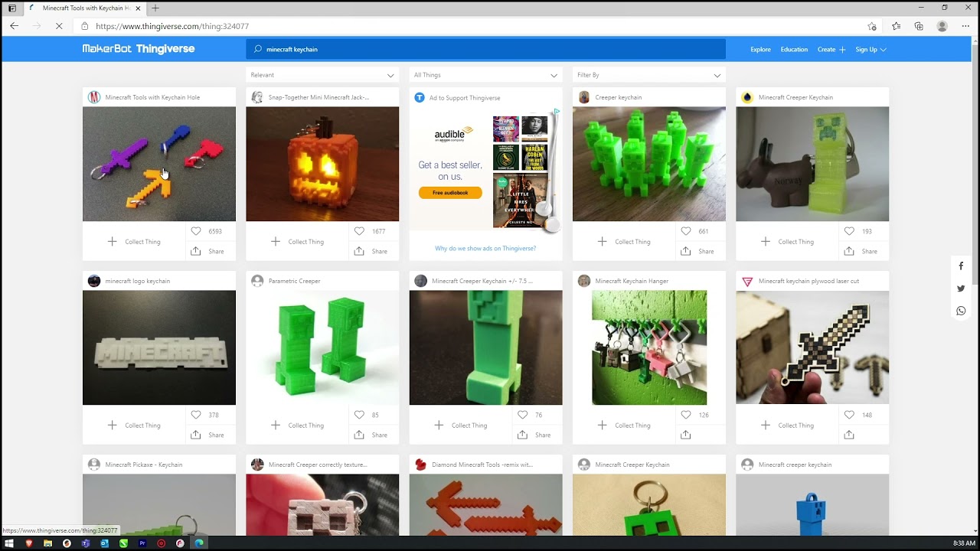Image resolution: width=980 pixels, height=551 pixels.
Task: Like the Minecraft keychain plywood laser cut card
Action: point(849,415)
